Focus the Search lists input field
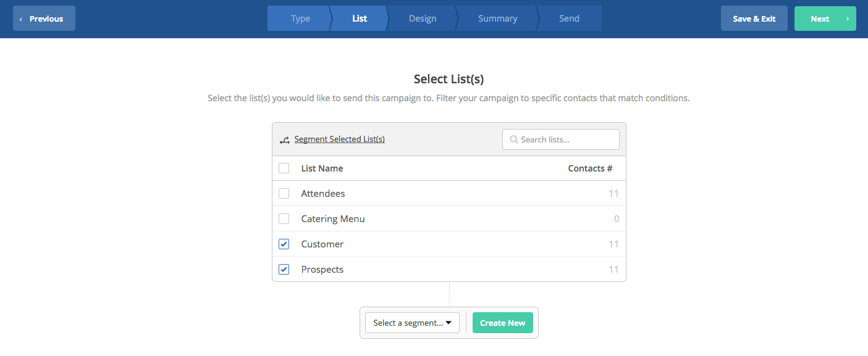 click(561, 139)
